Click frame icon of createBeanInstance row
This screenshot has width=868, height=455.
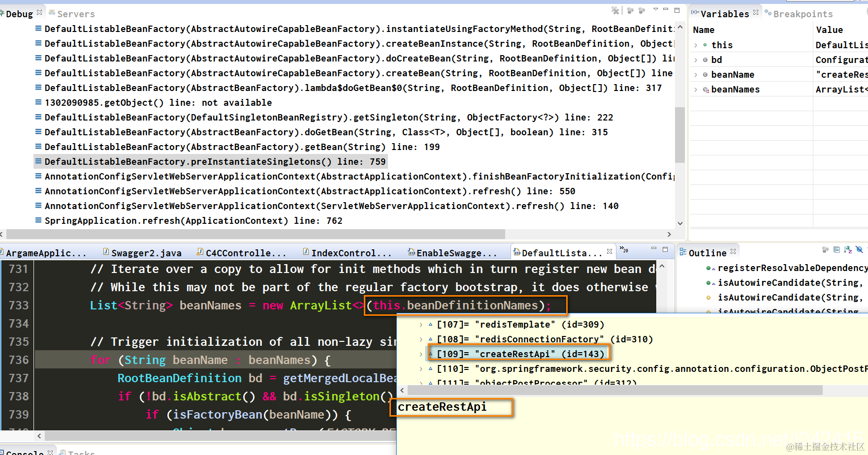38,43
